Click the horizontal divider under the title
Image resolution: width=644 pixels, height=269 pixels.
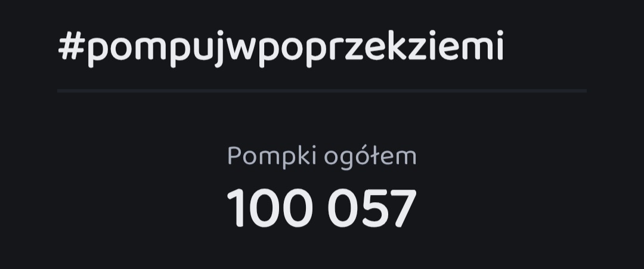tap(322, 91)
